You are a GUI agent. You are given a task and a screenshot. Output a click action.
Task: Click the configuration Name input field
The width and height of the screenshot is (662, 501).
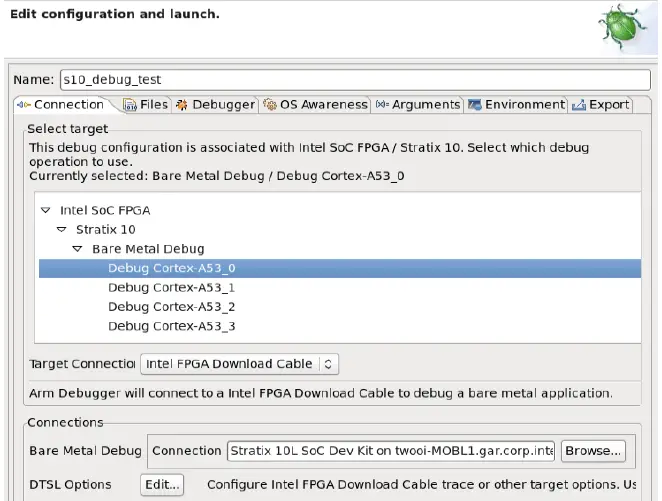pyautogui.click(x=353, y=79)
